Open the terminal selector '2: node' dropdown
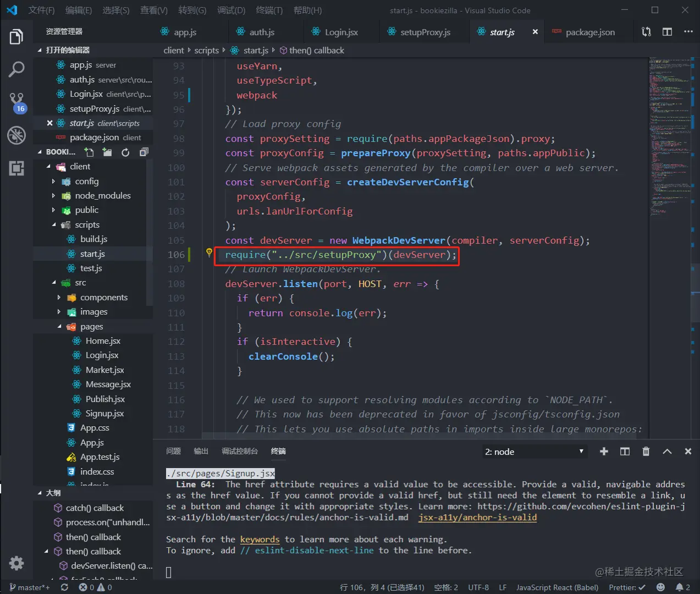Screen dimensions: 700x594 (534, 452)
